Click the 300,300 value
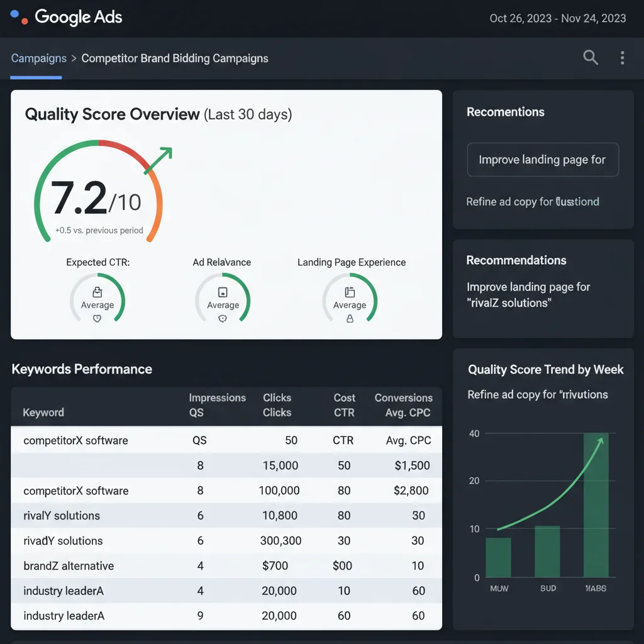644x644 pixels. coord(280,540)
